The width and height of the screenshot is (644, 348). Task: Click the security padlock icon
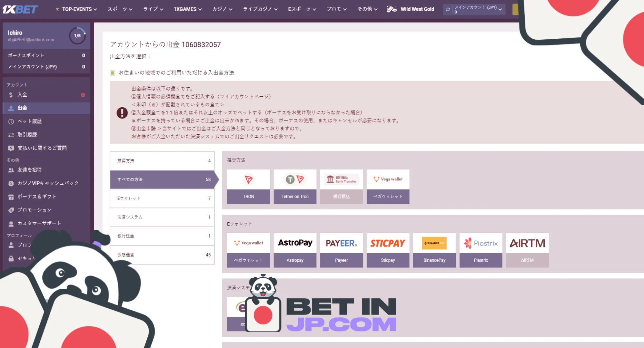11,258
